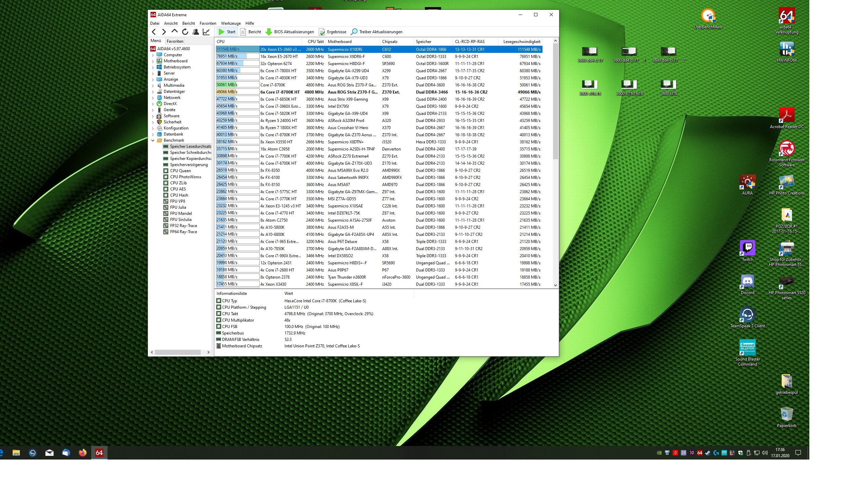Open Firefox from the taskbar
This screenshot has width=868, height=488.
click(82, 453)
